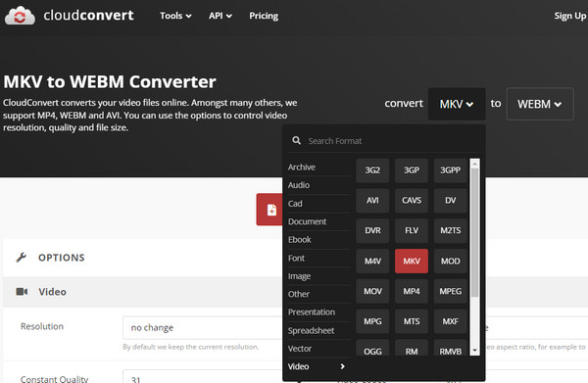Screen dimensions: 588x383
Task: Choose the M4V format
Action: (x=372, y=261)
